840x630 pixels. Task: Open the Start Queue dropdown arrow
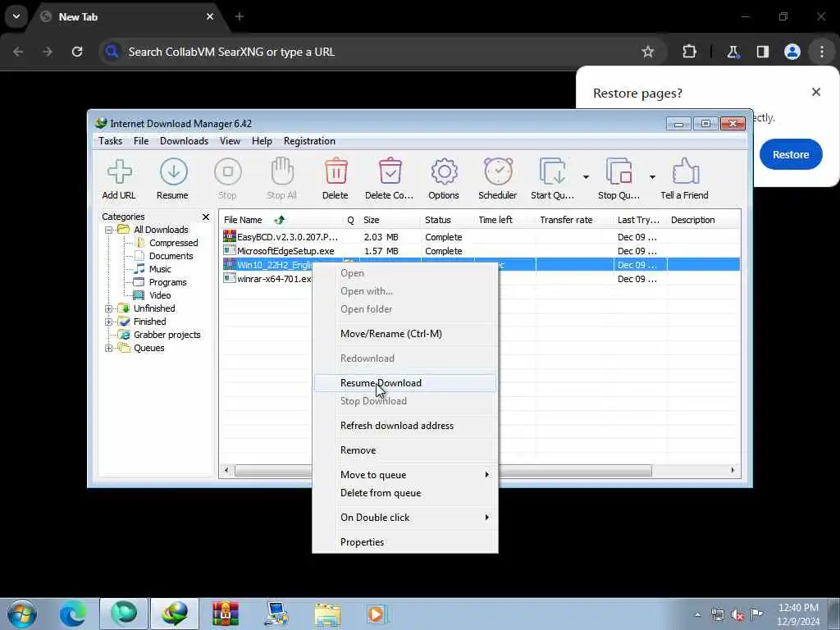(586, 177)
